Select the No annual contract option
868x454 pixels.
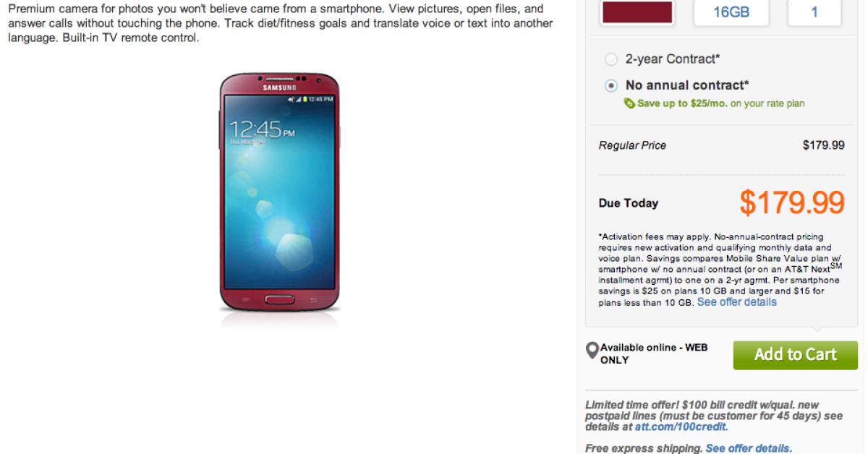[x=611, y=85]
